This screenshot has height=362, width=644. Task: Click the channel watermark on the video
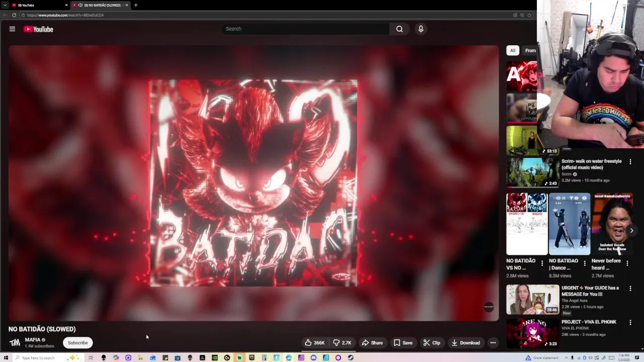[x=489, y=307]
